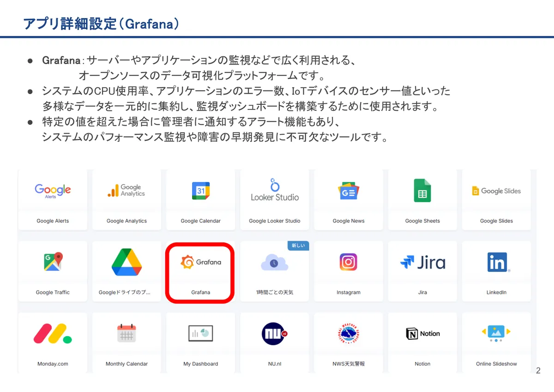Select the Monthly Calendar icon
The height and width of the screenshot is (392, 554).
click(126, 333)
